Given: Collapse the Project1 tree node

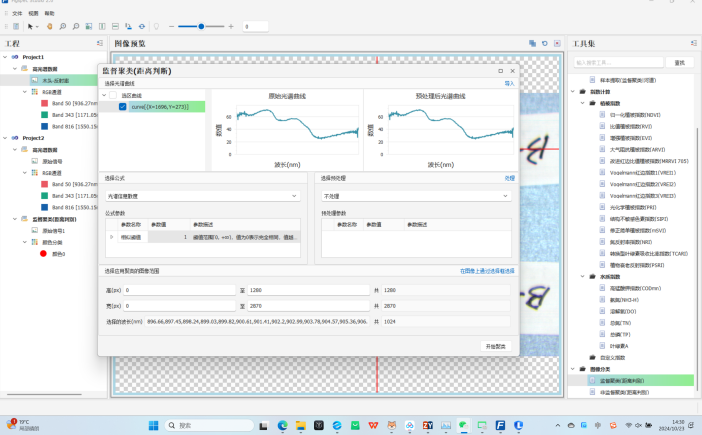Looking at the screenshot, I should [x=4, y=57].
